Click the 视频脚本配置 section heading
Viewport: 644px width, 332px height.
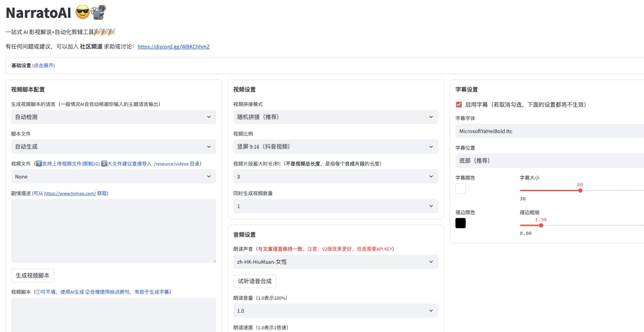[x=28, y=89]
